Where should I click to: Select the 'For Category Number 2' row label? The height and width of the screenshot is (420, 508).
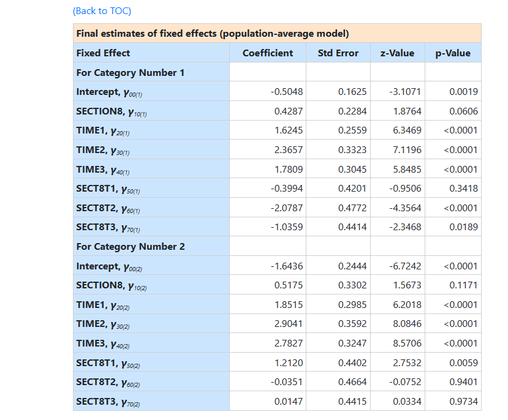(x=130, y=247)
